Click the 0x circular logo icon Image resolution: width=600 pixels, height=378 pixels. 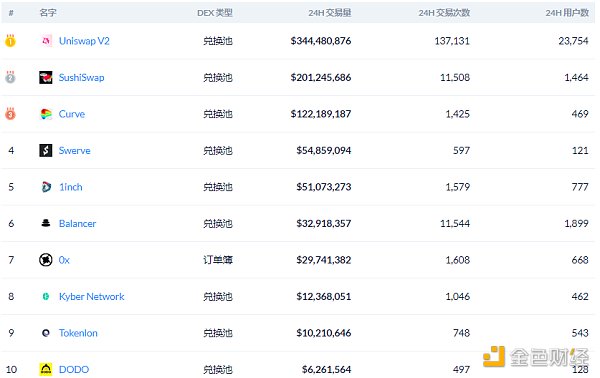coord(46,260)
